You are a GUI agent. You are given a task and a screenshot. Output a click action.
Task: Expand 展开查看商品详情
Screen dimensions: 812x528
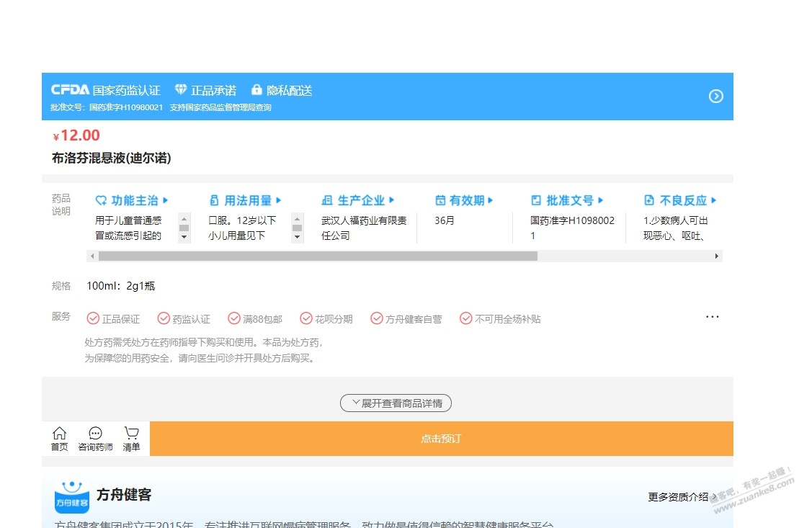396,403
